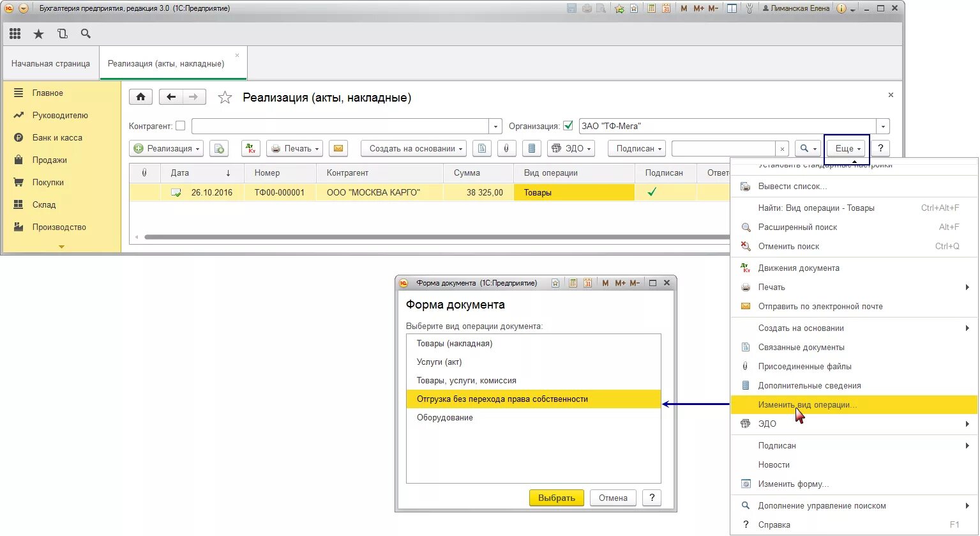Open attached files with the paperclip icon

pyautogui.click(x=506, y=148)
